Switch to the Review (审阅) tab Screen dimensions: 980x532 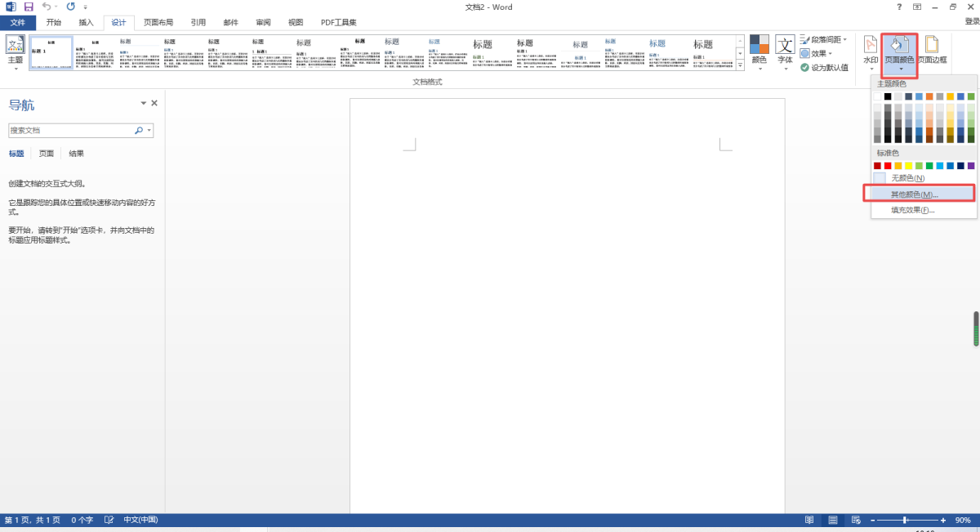(263, 22)
